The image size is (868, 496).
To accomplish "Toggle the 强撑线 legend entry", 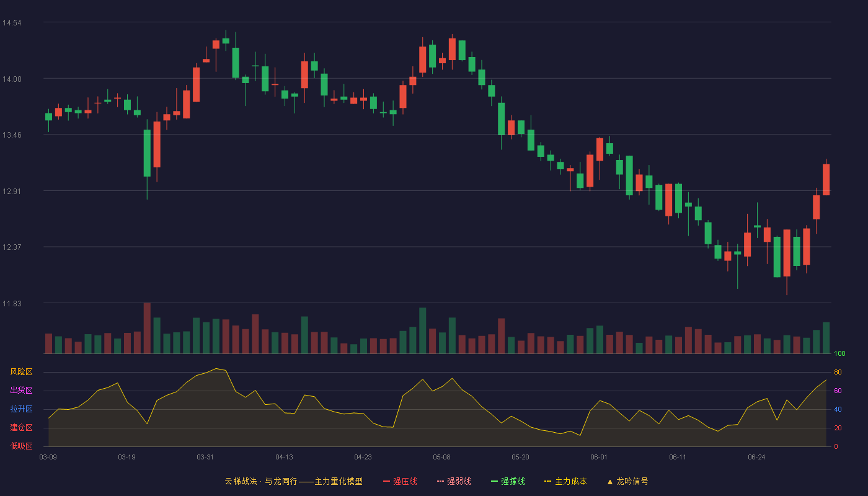I will [x=508, y=481].
